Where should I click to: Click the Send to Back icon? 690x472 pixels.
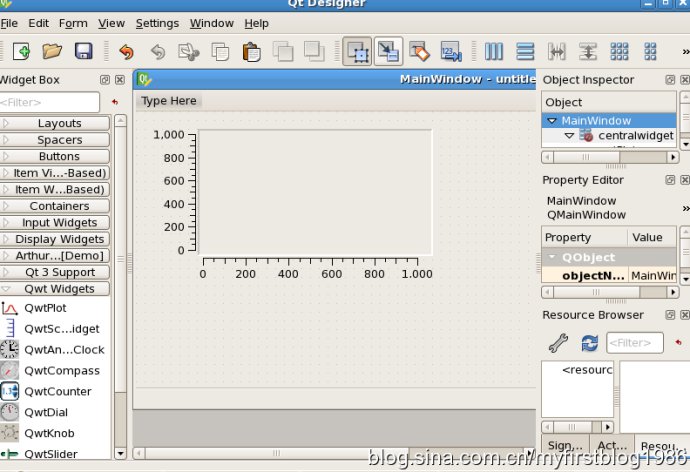coord(314,51)
